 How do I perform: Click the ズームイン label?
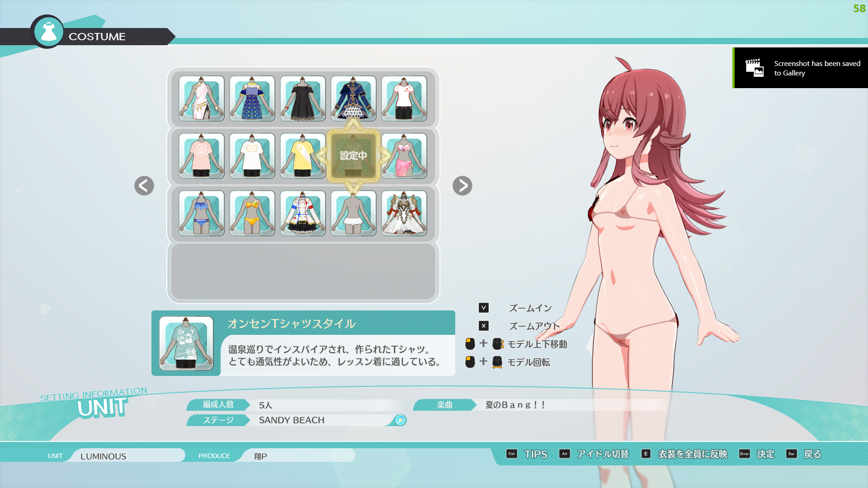[x=530, y=308]
